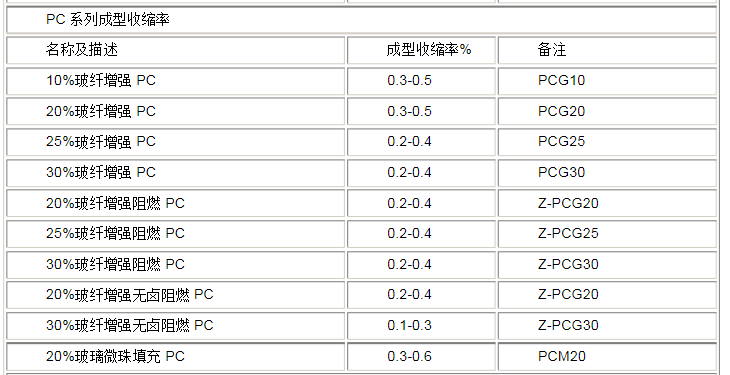Click the PCG30 remark cell
The width and height of the screenshot is (730, 375).
[x=607, y=172]
